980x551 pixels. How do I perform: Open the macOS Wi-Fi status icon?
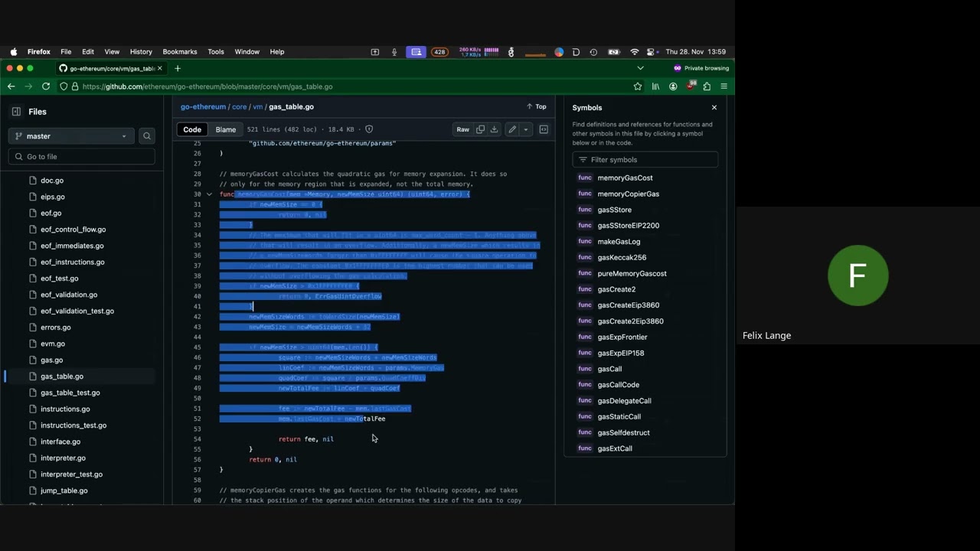[634, 52]
